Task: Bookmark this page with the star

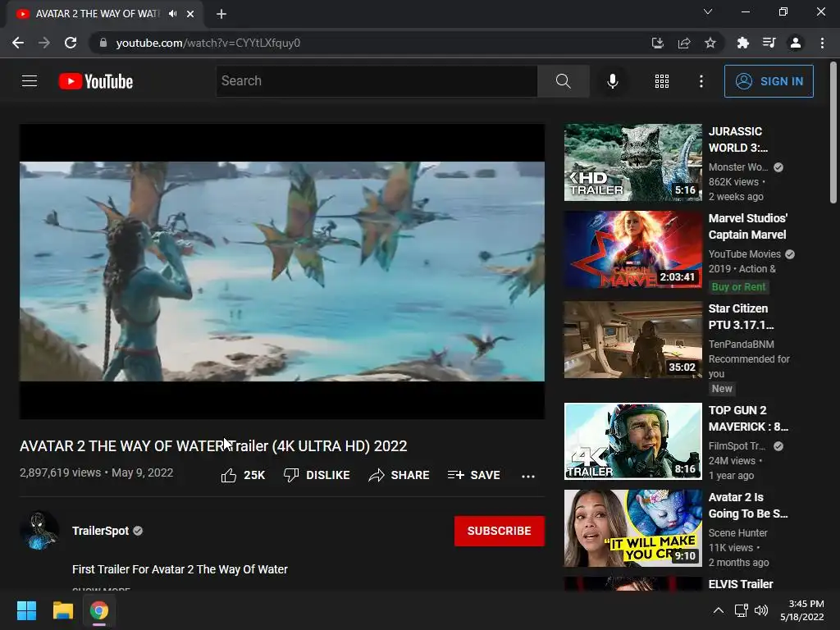Action: tap(710, 43)
